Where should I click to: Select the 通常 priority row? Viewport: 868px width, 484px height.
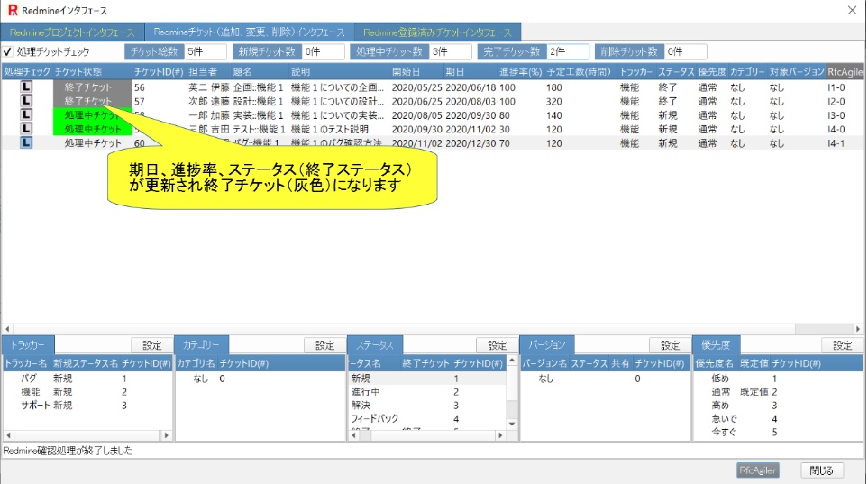778,391
